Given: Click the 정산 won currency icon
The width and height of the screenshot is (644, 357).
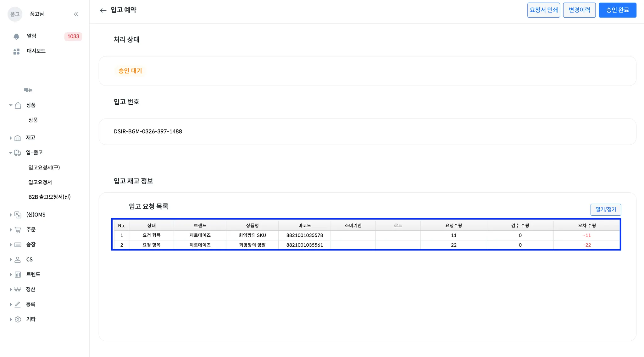Looking at the screenshot, I should (18, 289).
